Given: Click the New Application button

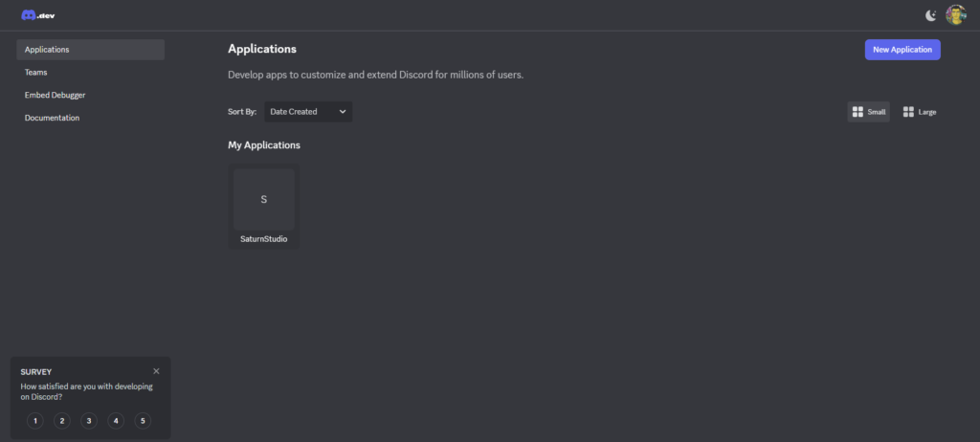Looking at the screenshot, I should (x=902, y=50).
